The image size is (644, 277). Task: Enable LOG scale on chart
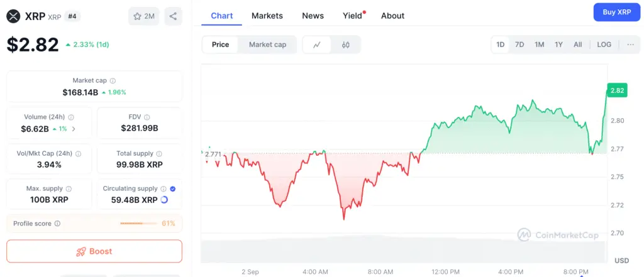604,45
